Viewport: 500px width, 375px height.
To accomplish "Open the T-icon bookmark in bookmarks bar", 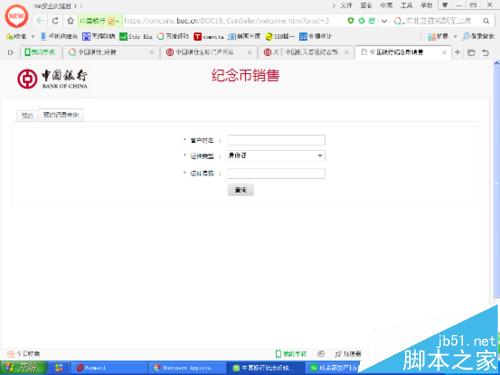I will (208, 36).
